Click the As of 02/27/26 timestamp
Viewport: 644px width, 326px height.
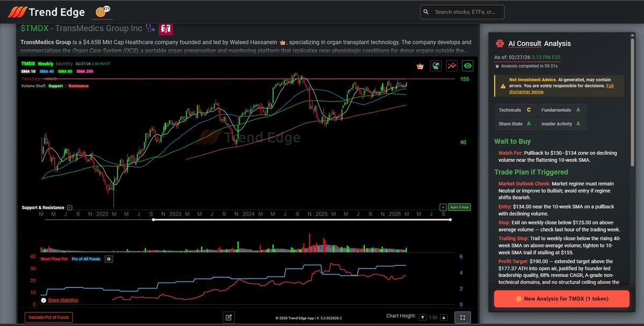tap(528, 57)
